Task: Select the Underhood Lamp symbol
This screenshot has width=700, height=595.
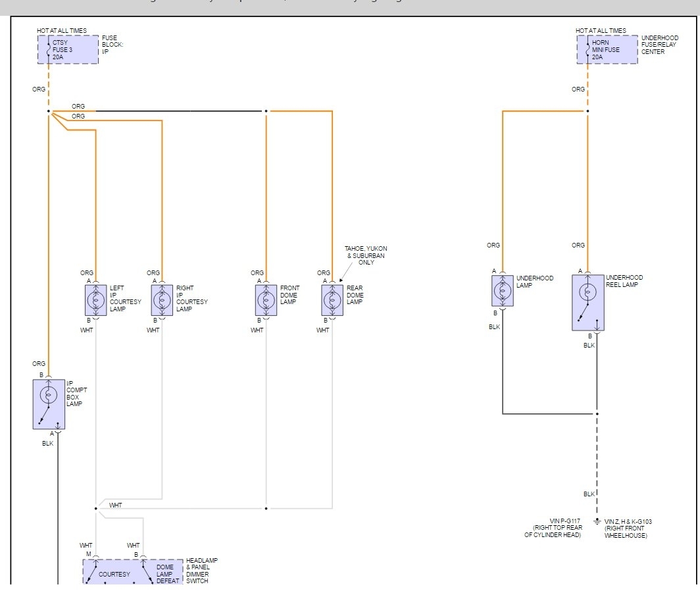Action: point(502,291)
